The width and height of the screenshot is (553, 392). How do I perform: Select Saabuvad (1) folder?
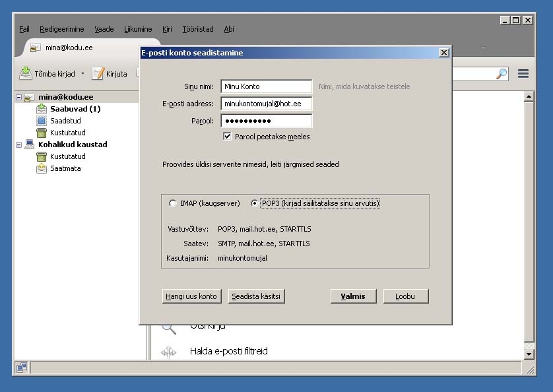tap(75, 109)
